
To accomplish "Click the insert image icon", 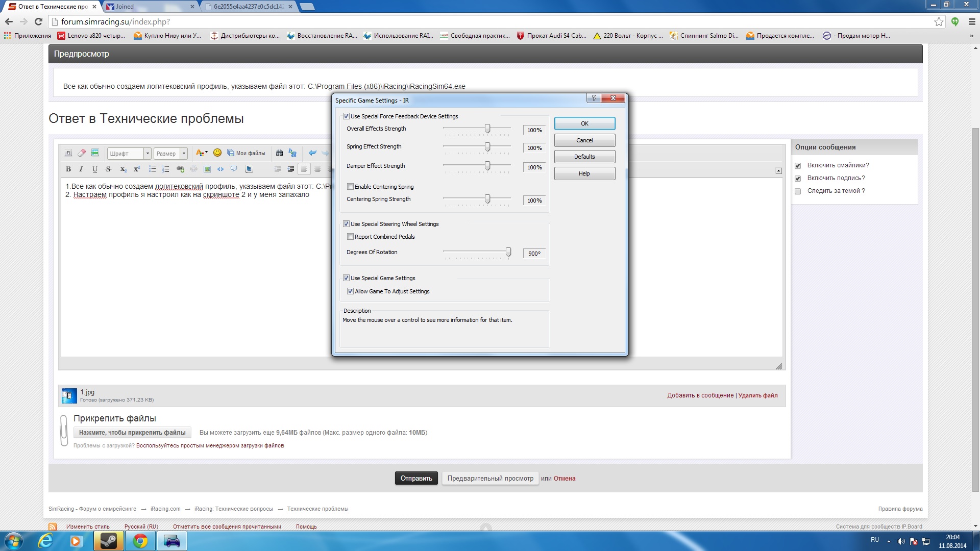I will (207, 169).
